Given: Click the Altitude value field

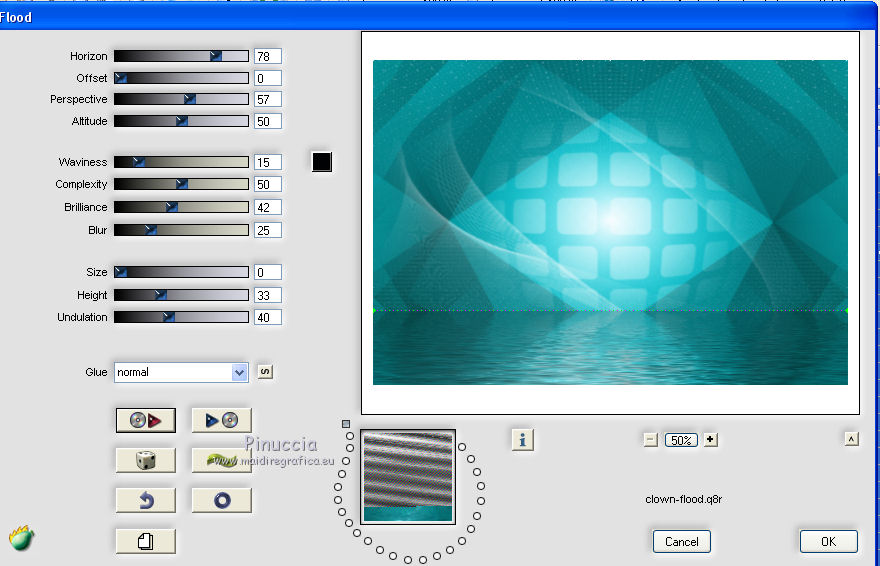Looking at the screenshot, I should coord(268,121).
